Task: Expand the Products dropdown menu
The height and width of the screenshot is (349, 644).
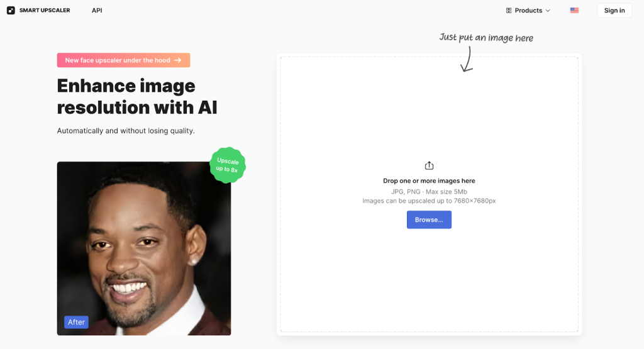Action: pos(528,10)
